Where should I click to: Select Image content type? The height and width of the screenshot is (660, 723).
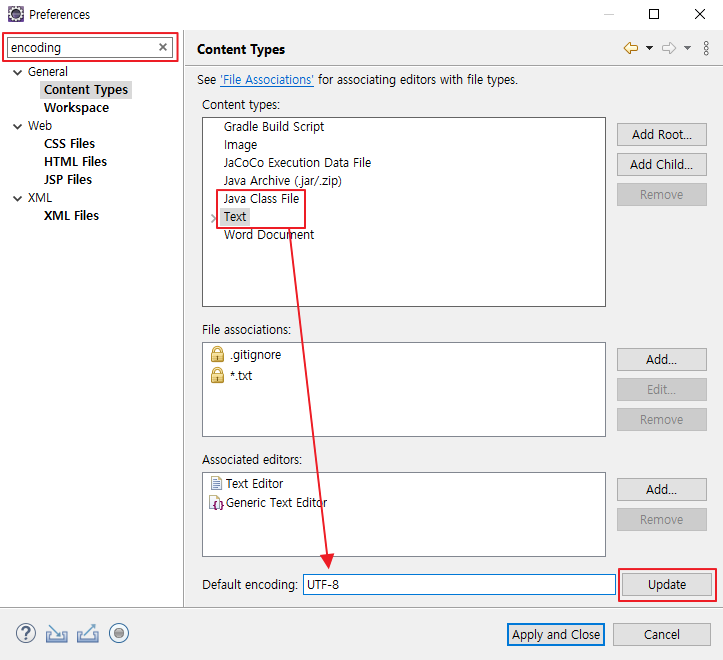[240, 145]
